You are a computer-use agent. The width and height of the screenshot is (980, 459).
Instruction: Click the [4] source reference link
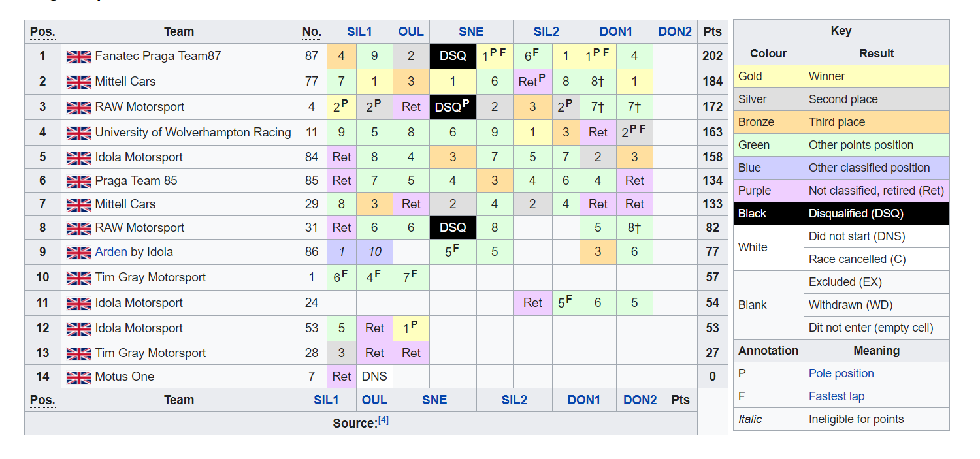383,421
